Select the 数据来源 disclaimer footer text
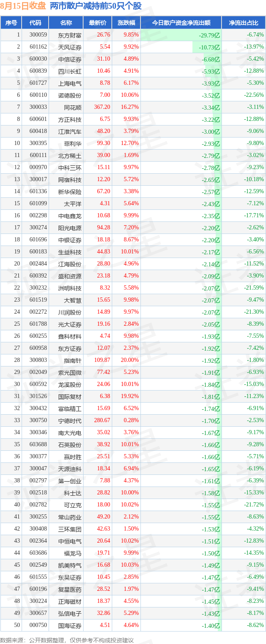Image resolution: width=266 pixels, height=644 pixels. tap(67, 640)
